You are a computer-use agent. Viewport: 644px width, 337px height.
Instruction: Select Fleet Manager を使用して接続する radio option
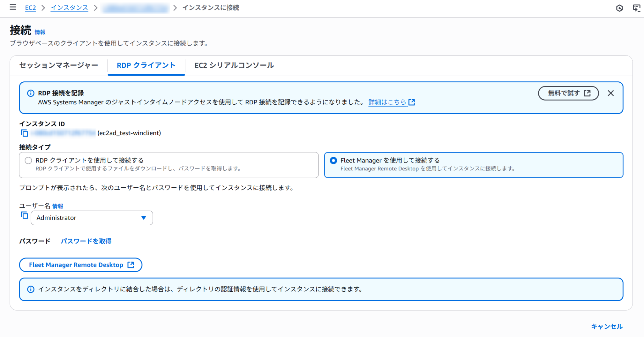[x=333, y=161]
